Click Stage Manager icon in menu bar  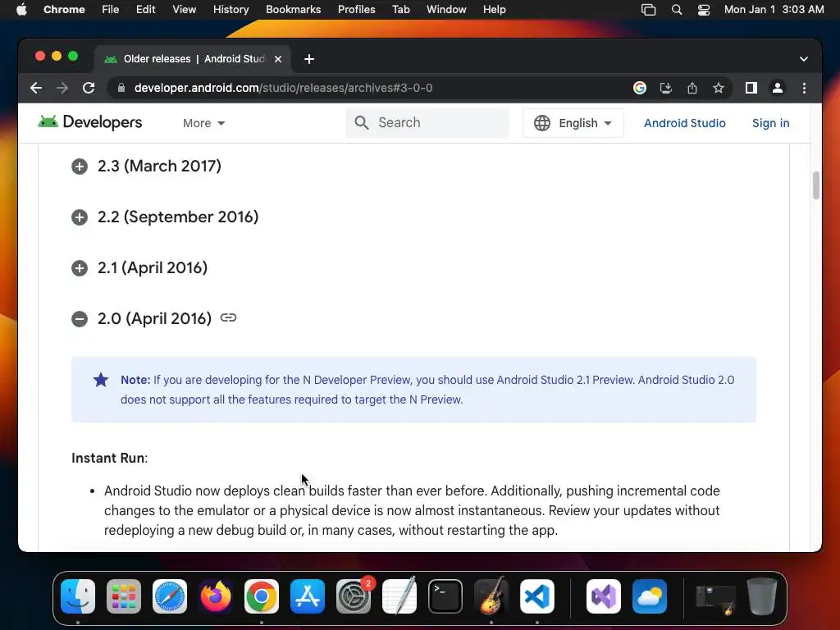648,10
